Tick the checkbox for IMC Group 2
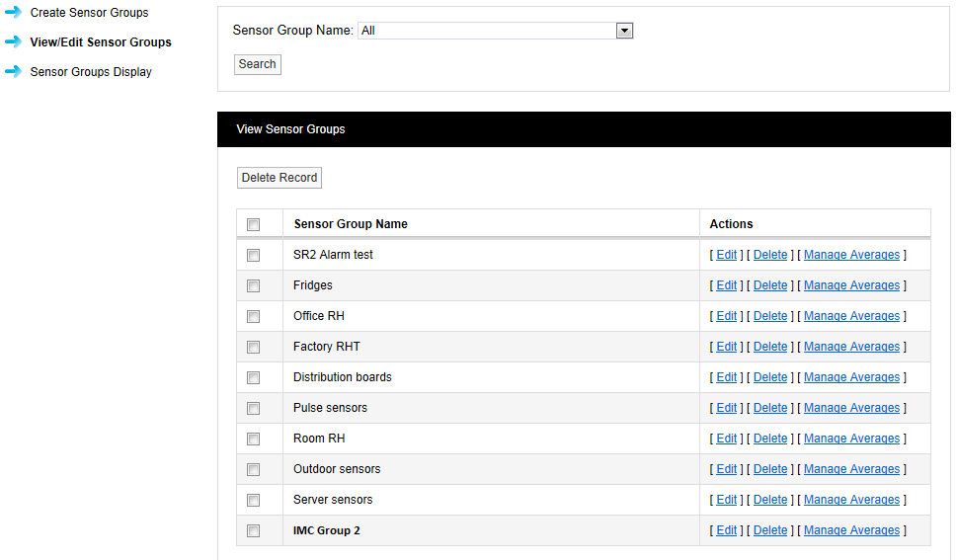This screenshot has height=560, width=957. (254, 530)
